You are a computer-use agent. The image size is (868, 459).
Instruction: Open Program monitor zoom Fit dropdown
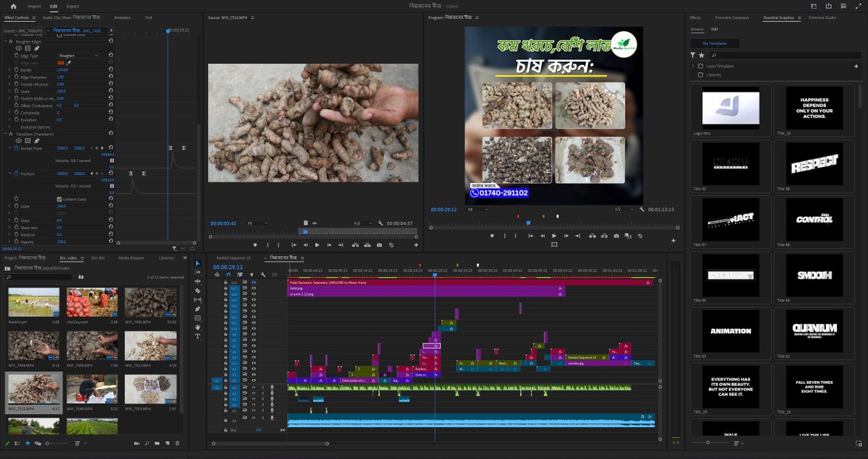(x=477, y=209)
